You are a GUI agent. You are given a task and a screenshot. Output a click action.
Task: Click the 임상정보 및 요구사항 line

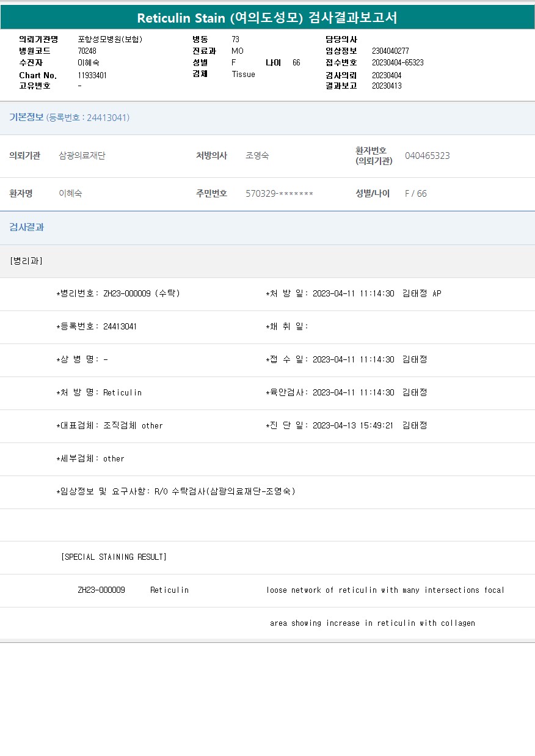coord(175,491)
